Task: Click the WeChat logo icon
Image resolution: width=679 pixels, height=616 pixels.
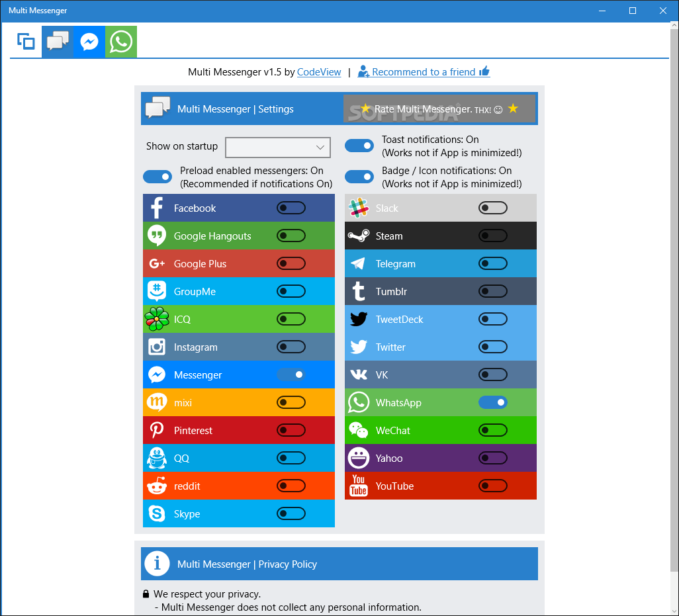Action: 359,430
